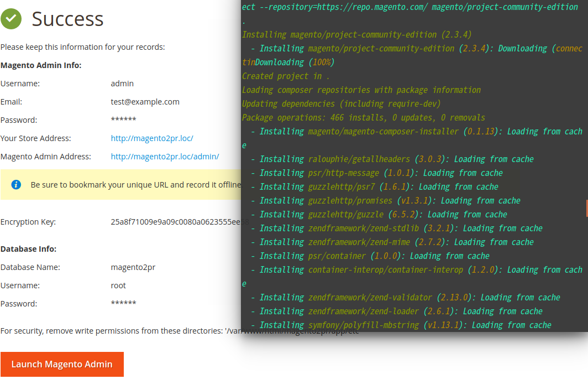Click the terminal scrollbar marker on right edge
Image resolution: width=588 pixels, height=379 pixels.
587,209
